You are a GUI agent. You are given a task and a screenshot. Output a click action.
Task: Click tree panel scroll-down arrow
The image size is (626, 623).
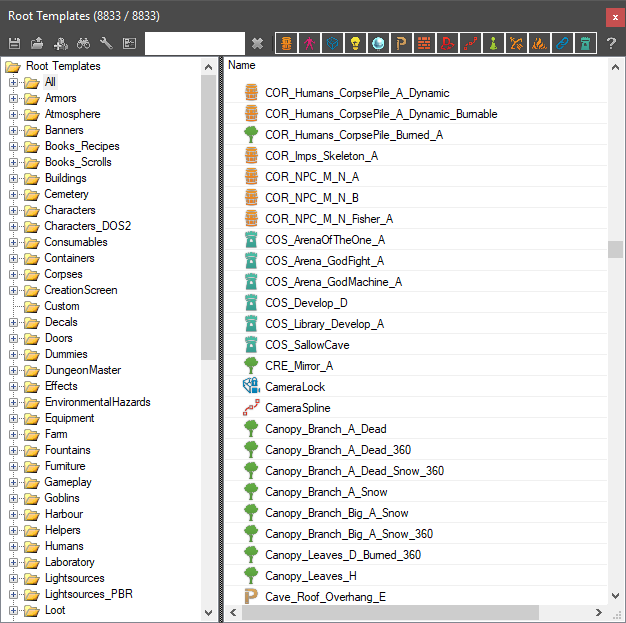208,612
